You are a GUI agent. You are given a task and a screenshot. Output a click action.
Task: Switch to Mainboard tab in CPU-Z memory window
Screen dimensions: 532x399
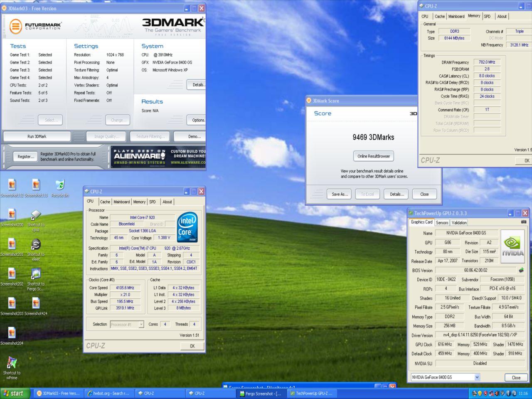click(456, 16)
